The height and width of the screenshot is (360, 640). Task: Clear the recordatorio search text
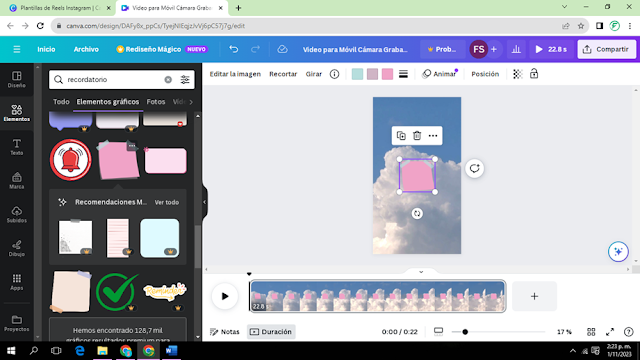pyautogui.click(x=168, y=80)
